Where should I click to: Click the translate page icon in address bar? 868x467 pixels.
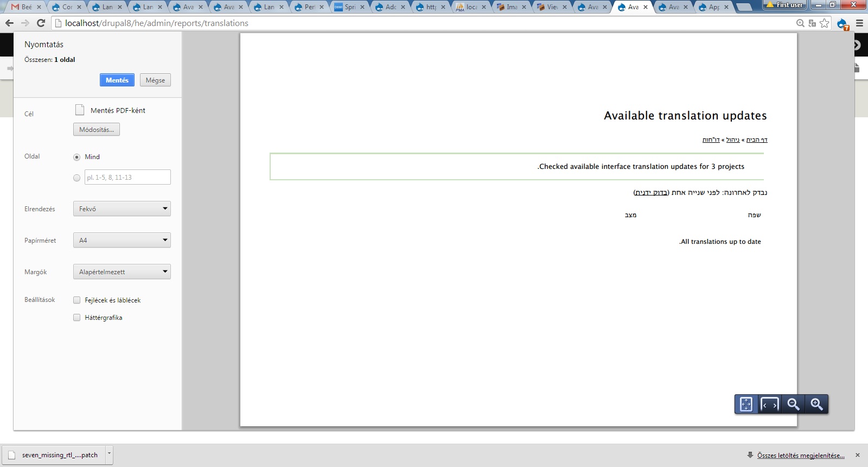point(812,23)
